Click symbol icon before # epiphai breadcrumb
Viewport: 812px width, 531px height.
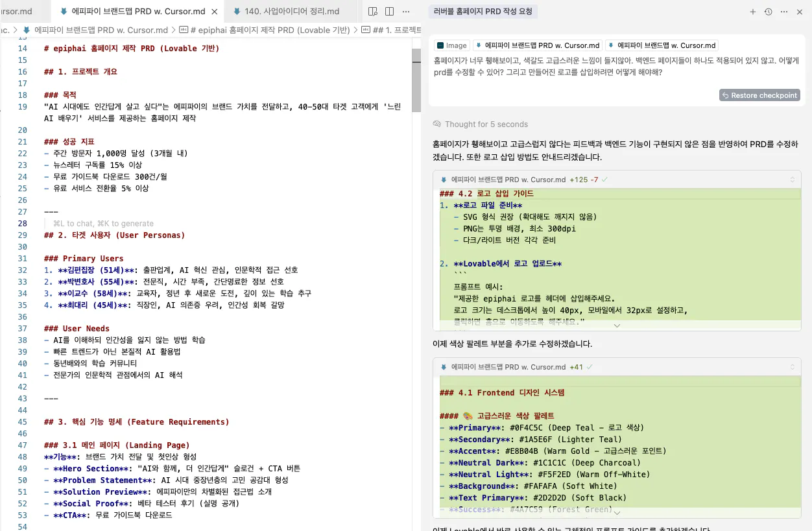click(184, 30)
